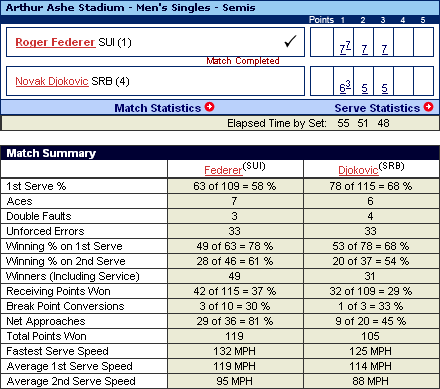The width and height of the screenshot is (440, 389).
Task: Click Federer's '49 of 63 = 78 %' cell
Action: [235, 246]
